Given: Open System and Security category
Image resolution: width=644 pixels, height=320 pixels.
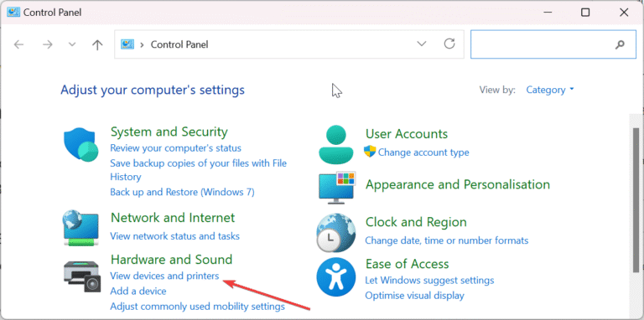Looking at the screenshot, I should pyautogui.click(x=169, y=132).
